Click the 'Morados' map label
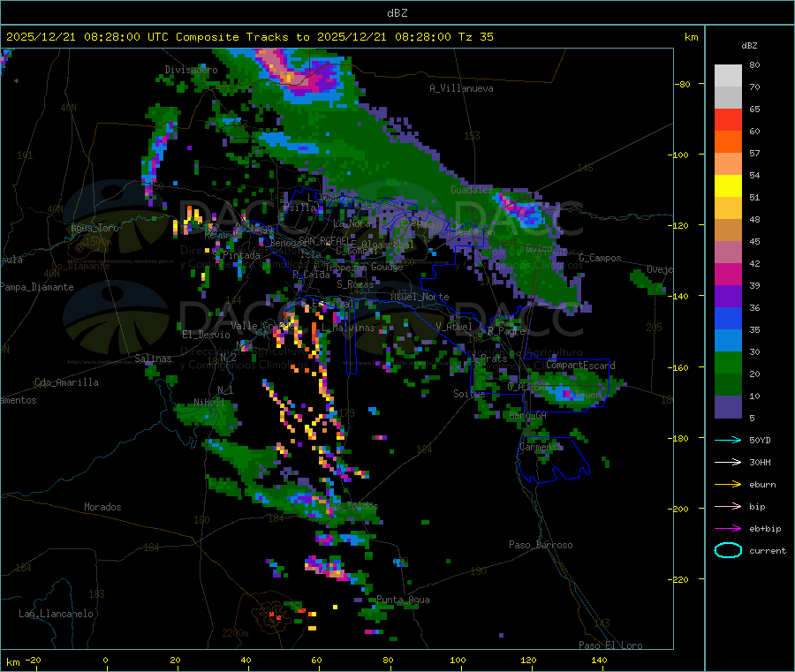 coord(102,507)
